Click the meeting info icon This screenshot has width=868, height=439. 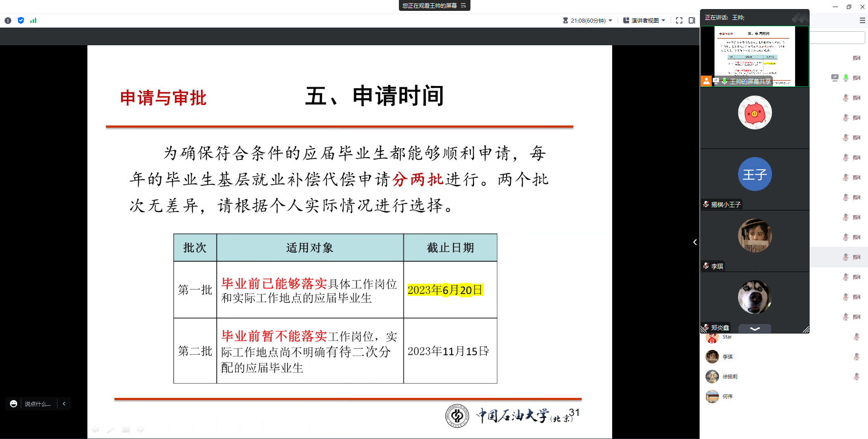[x=8, y=20]
